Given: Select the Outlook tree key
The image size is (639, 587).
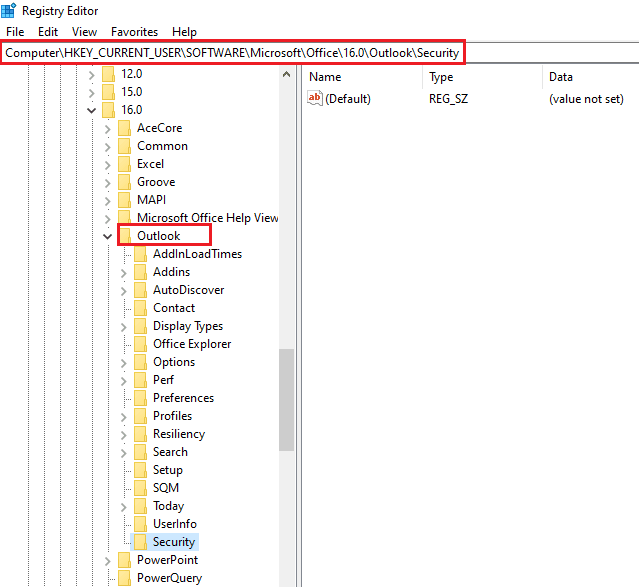Looking at the screenshot, I should 159,236.
